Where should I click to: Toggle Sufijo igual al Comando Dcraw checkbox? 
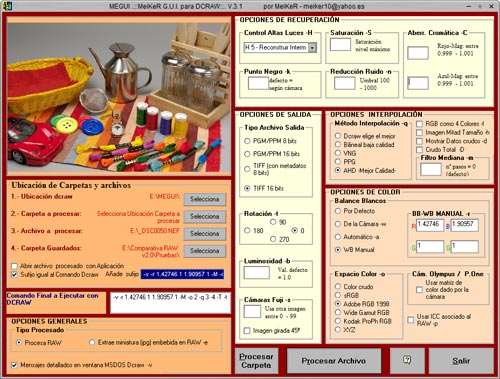click(x=14, y=275)
